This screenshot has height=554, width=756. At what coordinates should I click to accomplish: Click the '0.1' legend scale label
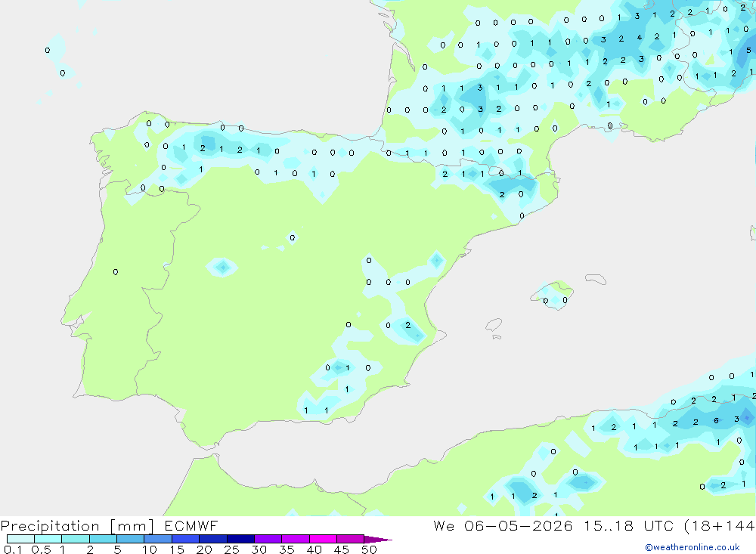tap(13, 549)
